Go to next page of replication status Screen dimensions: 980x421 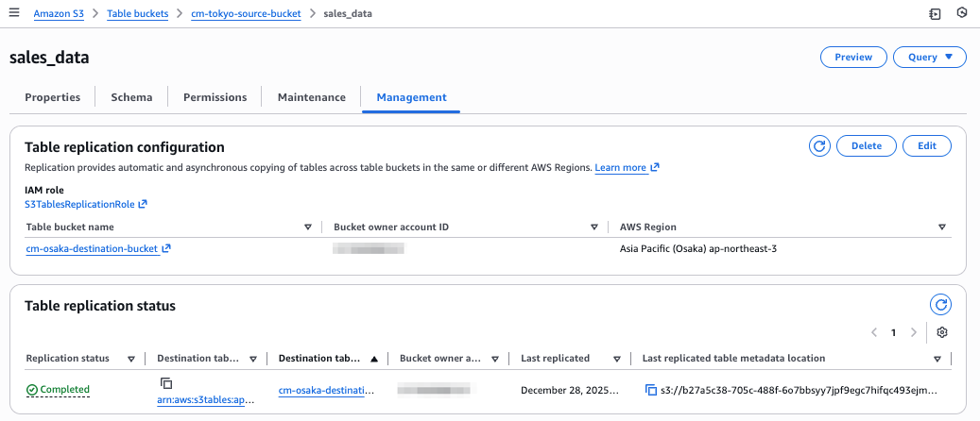point(913,332)
